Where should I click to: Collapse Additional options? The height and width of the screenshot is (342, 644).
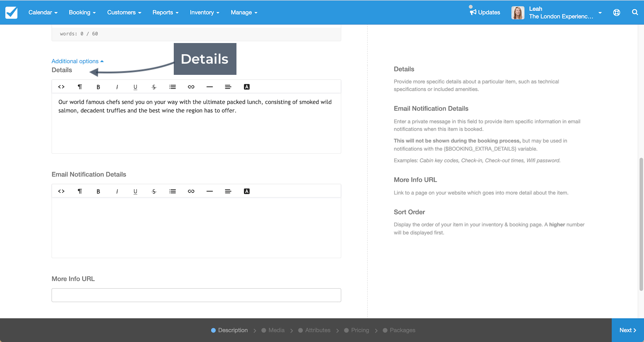77,61
